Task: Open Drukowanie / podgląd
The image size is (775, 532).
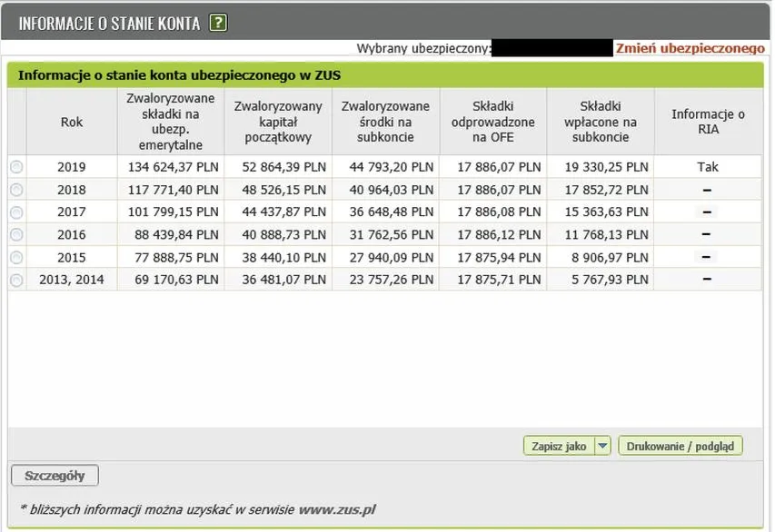Action: pos(681,446)
